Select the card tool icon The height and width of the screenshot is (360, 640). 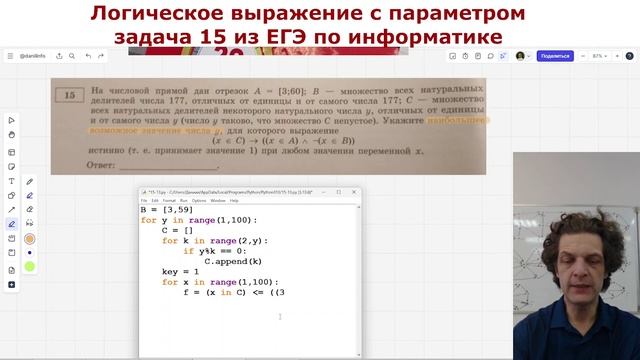tap(11, 253)
